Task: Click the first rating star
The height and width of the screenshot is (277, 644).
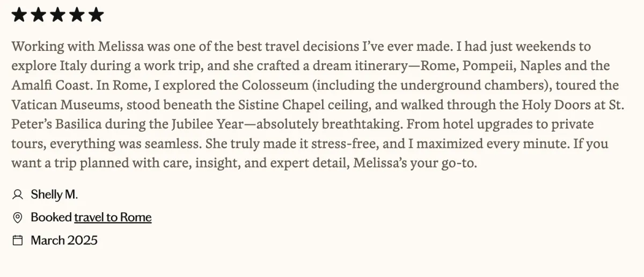Action: click(x=19, y=14)
